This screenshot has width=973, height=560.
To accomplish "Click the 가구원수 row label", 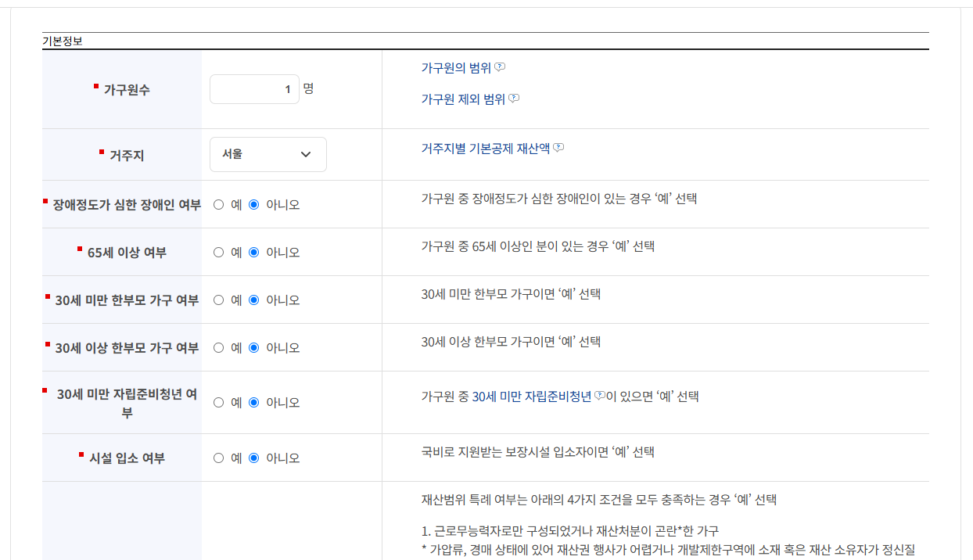I will [x=127, y=90].
